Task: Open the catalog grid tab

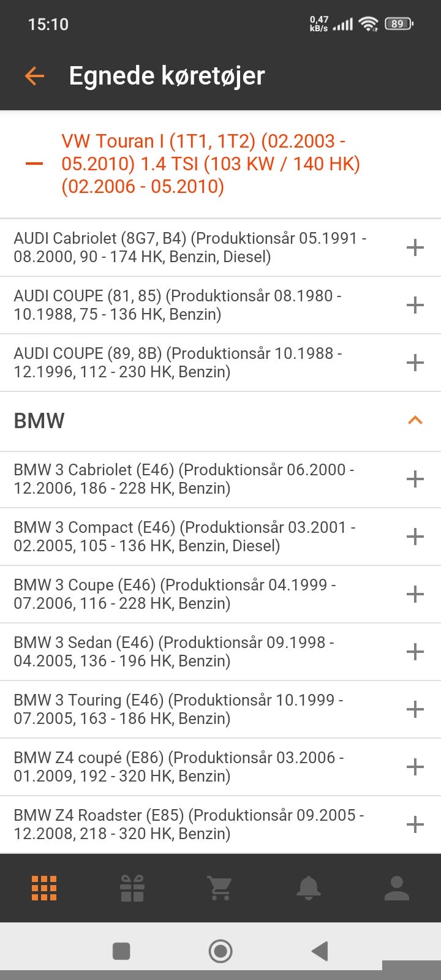Action: [44, 888]
